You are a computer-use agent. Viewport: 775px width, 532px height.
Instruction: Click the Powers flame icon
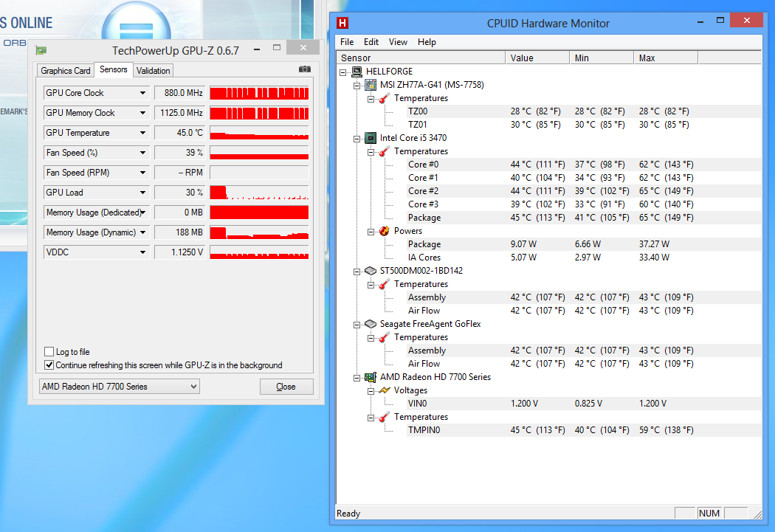pos(385,231)
